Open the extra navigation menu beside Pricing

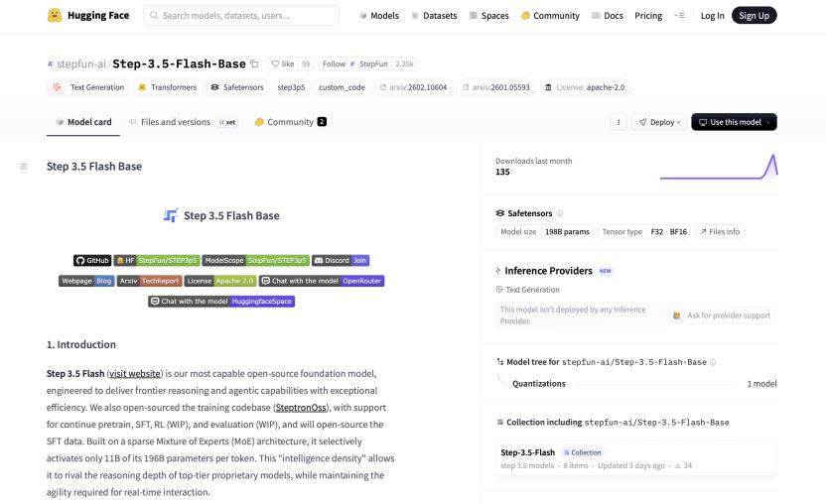tap(679, 16)
